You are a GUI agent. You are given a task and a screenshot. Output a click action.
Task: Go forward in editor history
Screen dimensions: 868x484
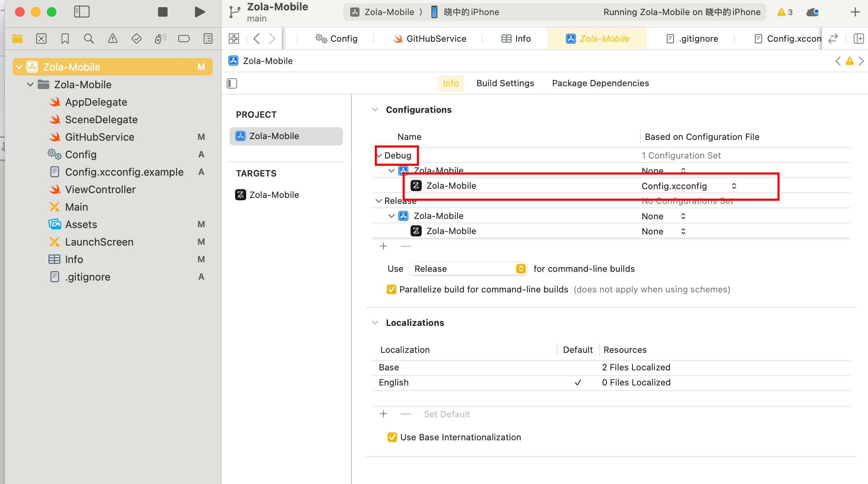coord(272,39)
